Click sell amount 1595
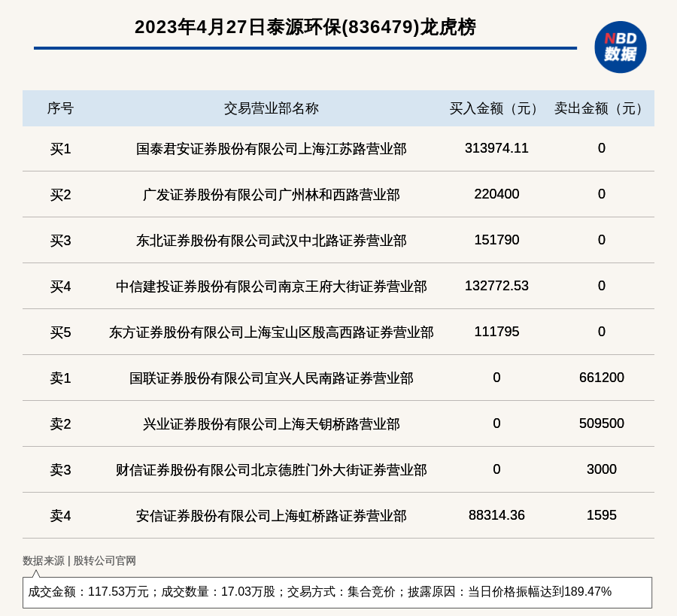The image size is (677, 616). 602,515
